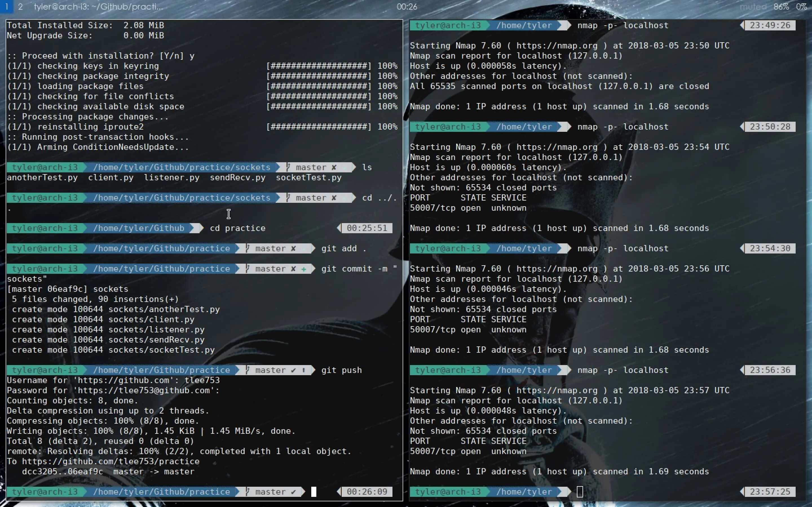This screenshot has width=812, height=507.
Task: Click the green plus staged indicator on commit prompt
Action: (304, 269)
